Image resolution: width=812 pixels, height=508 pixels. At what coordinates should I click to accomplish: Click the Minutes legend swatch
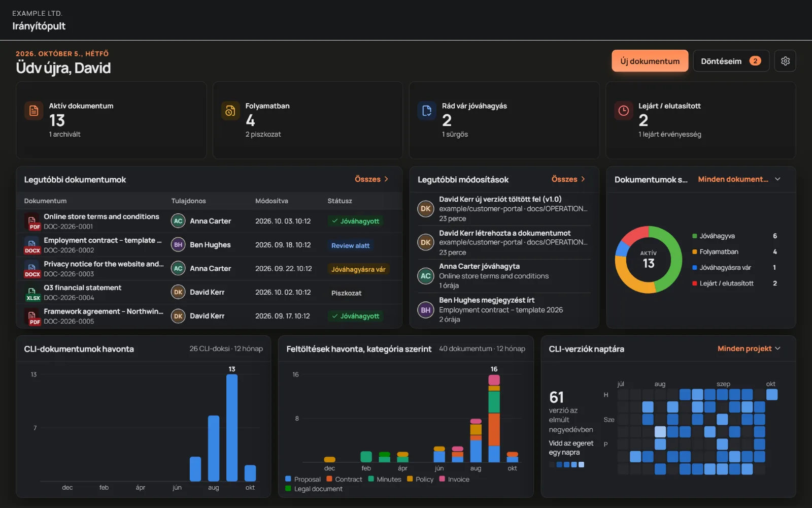[x=371, y=479]
